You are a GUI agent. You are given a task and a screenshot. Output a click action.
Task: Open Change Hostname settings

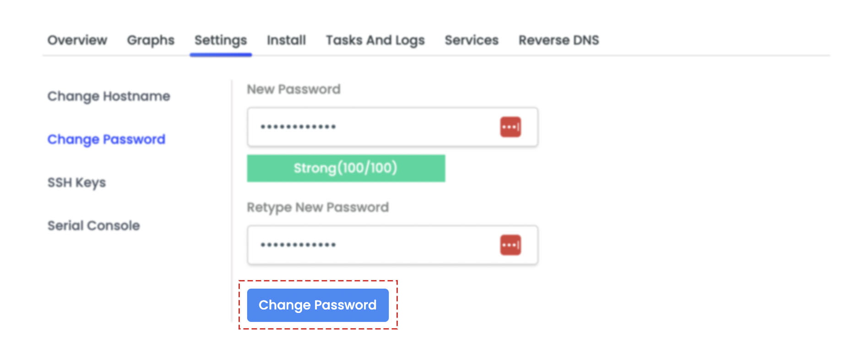[108, 96]
